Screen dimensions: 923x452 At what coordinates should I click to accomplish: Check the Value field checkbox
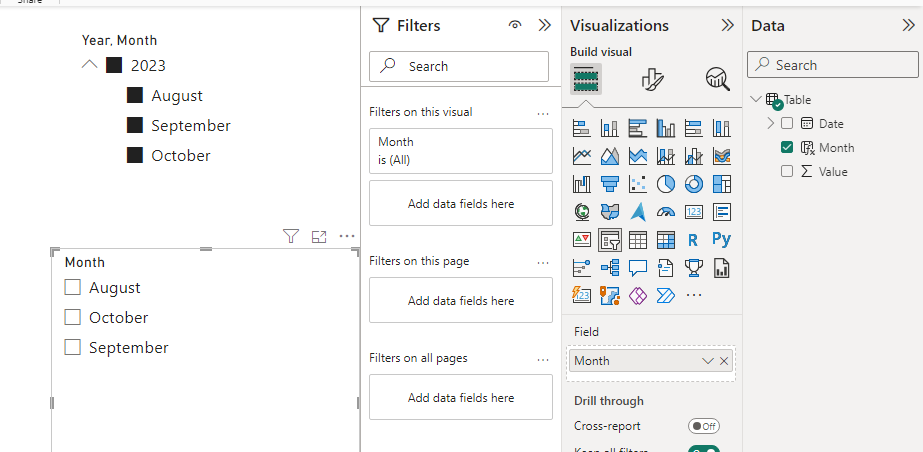pos(787,171)
